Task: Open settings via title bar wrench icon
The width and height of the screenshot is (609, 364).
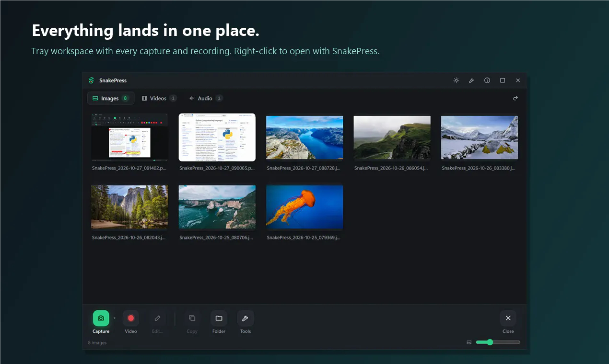Action: click(471, 80)
